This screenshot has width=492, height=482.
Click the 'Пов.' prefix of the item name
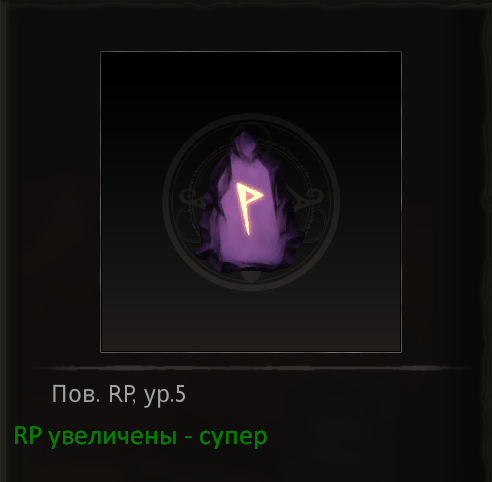[x=76, y=394]
